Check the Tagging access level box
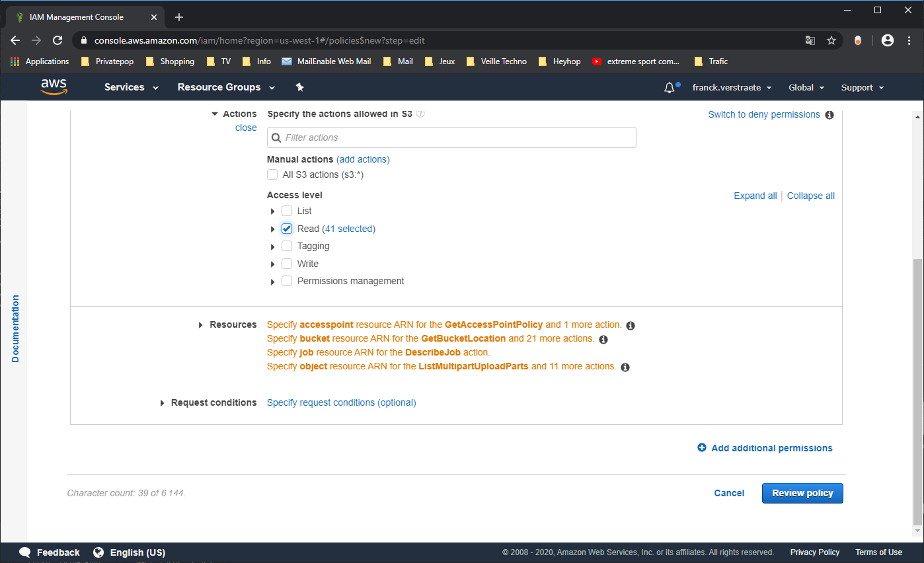Screen dimensions: 924x563 click(287, 246)
